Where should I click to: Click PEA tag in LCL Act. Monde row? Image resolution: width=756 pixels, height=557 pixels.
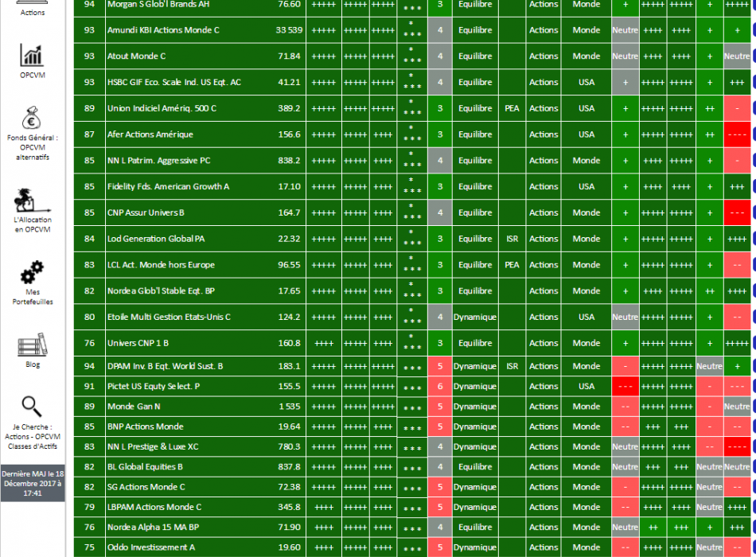point(512,264)
